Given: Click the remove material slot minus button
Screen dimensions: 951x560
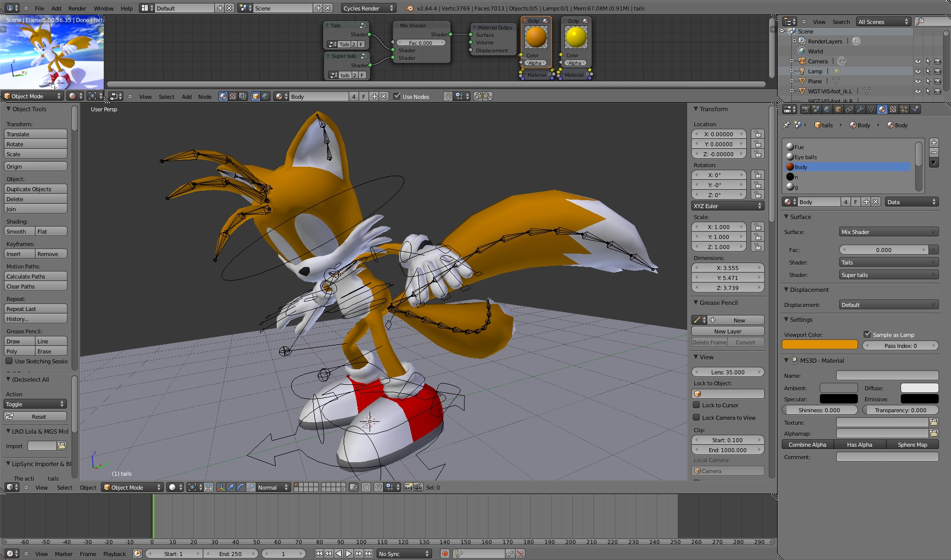Looking at the screenshot, I should (934, 153).
